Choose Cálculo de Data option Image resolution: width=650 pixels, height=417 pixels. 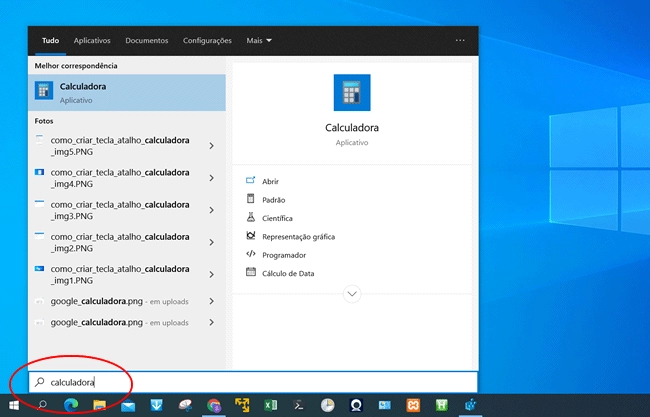click(x=288, y=273)
